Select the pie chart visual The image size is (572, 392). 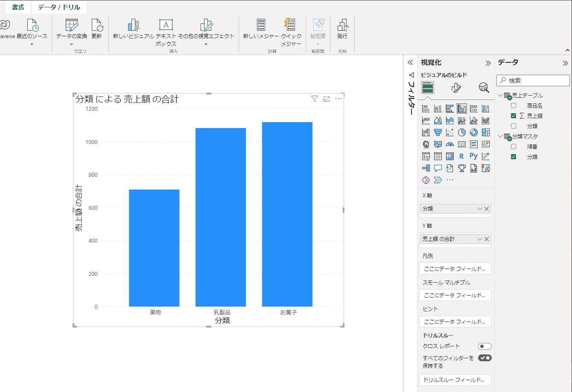[461, 132]
